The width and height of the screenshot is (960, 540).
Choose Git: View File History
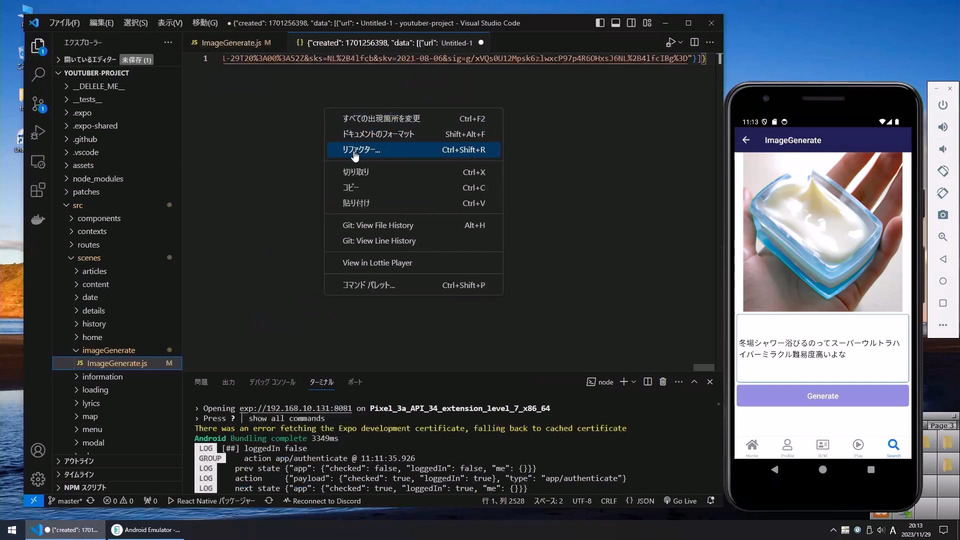[414, 225]
